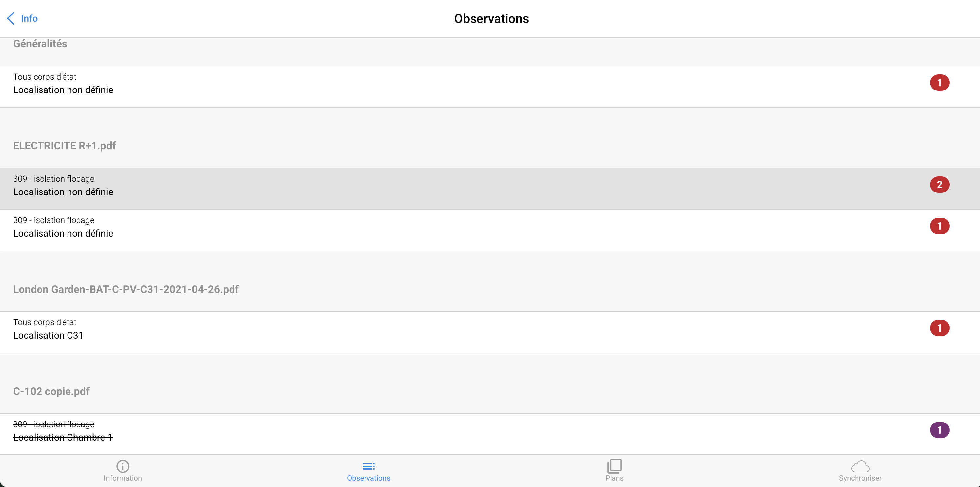Tap red badge on Généralités row
Image resolution: width=980 pixels, height=487 pixels.
point(939,83)
